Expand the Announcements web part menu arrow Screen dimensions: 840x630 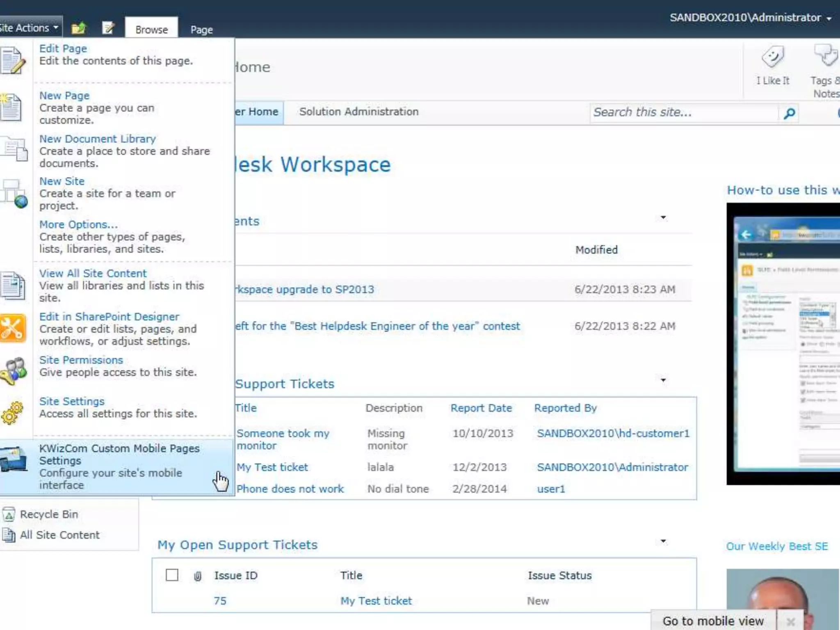(663, 217)
